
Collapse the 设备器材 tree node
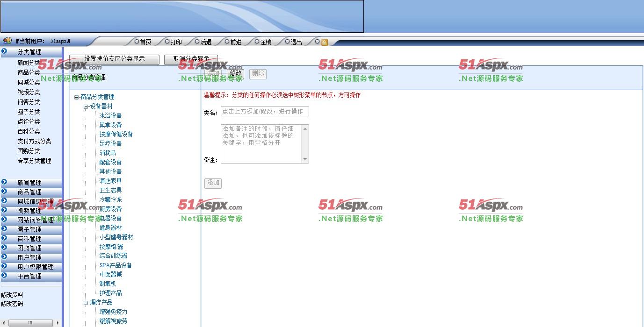[x=86, y=107]
